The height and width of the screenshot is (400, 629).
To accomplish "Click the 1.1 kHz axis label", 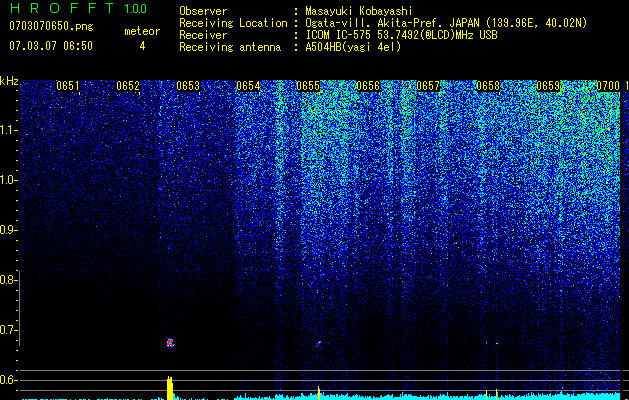I will (x=8, y=130).
